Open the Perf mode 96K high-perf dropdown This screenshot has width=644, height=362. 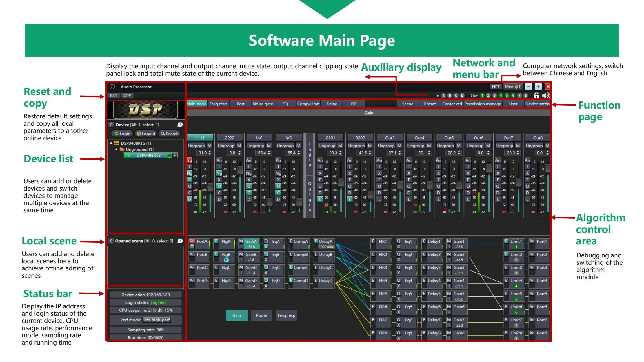tap(157, 320)
